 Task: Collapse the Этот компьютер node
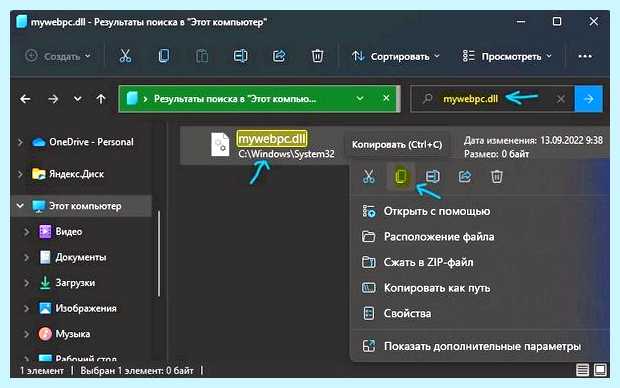pyautogui.click(x=20, y=206)
